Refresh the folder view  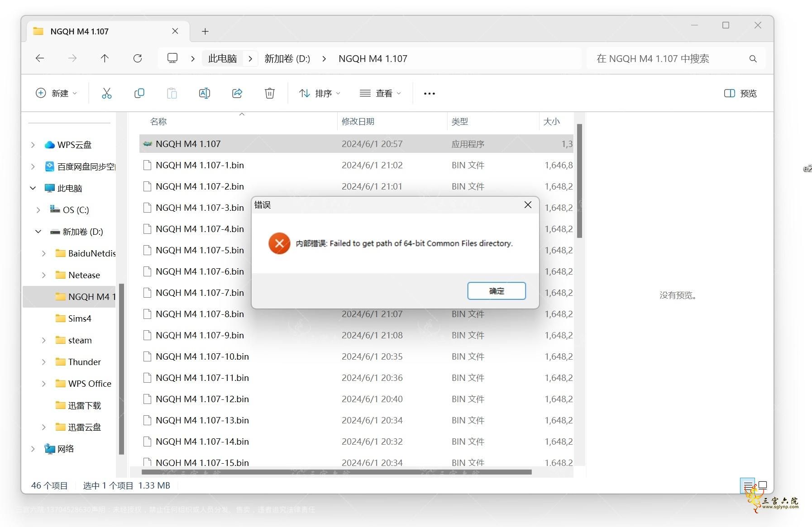[x=138, y=58]
